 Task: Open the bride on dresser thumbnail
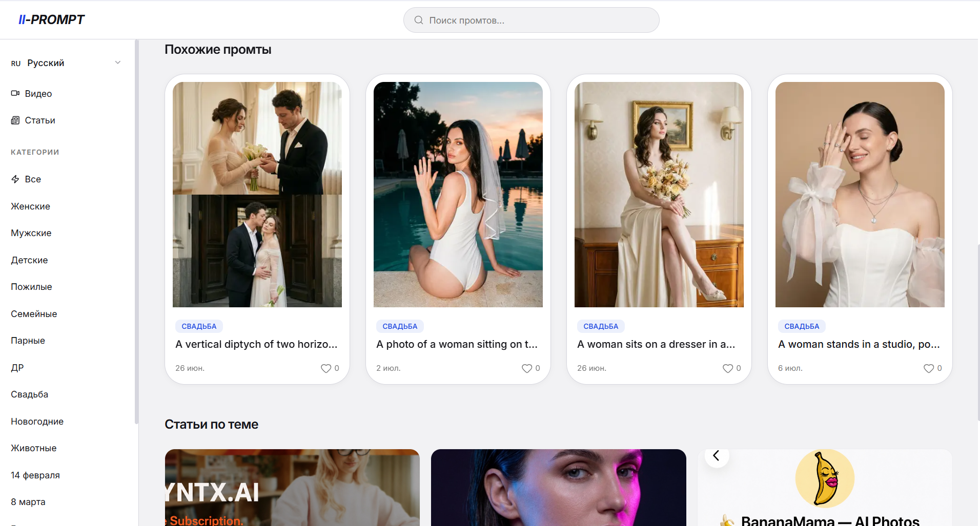coord(659,195)
